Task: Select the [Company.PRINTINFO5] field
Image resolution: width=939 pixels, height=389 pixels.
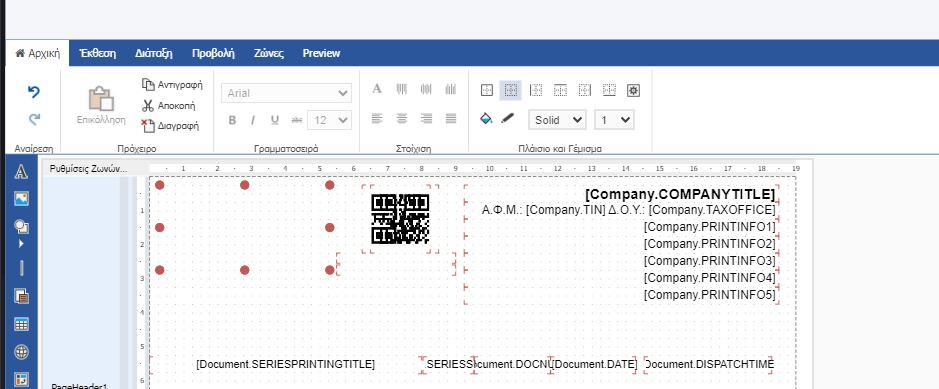Action: coord(710,294)
